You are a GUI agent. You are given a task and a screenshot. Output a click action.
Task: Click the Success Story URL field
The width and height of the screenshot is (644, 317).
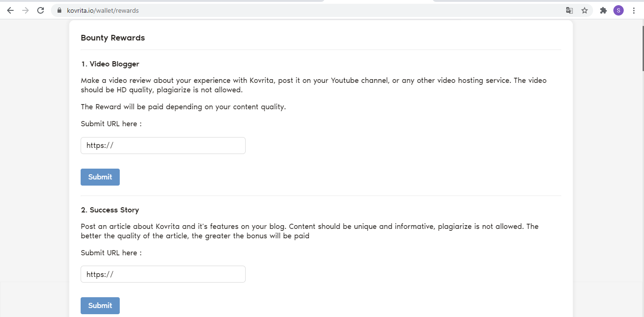163,274
